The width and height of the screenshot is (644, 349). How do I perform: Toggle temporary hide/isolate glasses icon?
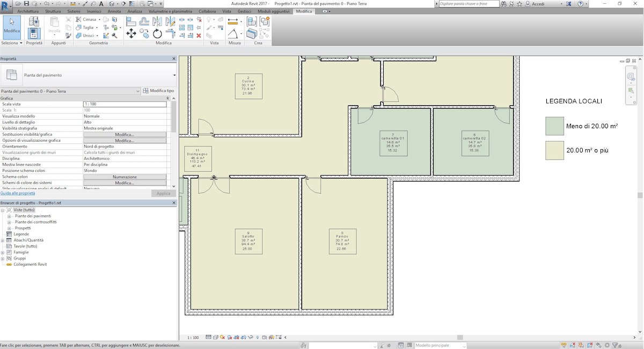click(x=250, y=337)
